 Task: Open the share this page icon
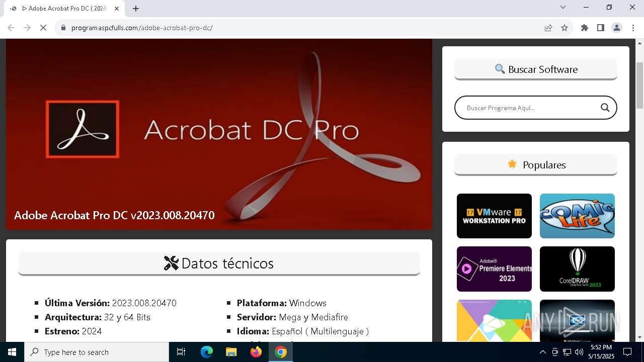[x=548, y=28]
